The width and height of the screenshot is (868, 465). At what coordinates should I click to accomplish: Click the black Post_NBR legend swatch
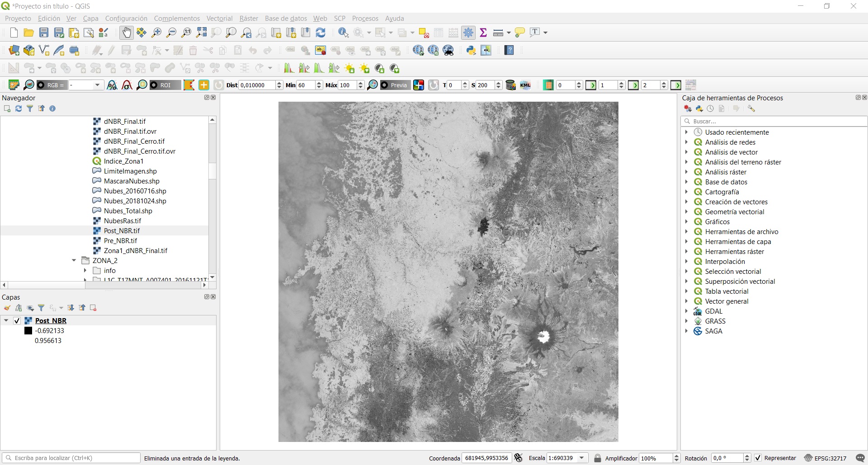28,330
